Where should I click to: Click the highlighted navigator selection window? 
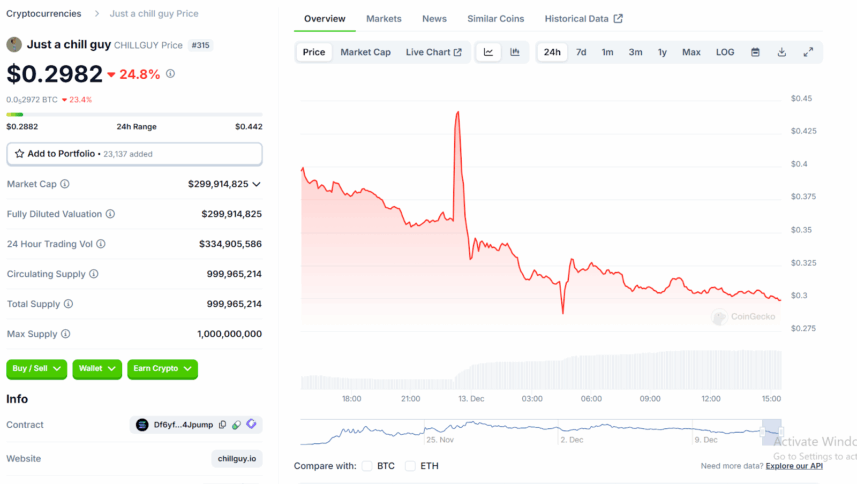pyautogui.click(x=772, y=432)
